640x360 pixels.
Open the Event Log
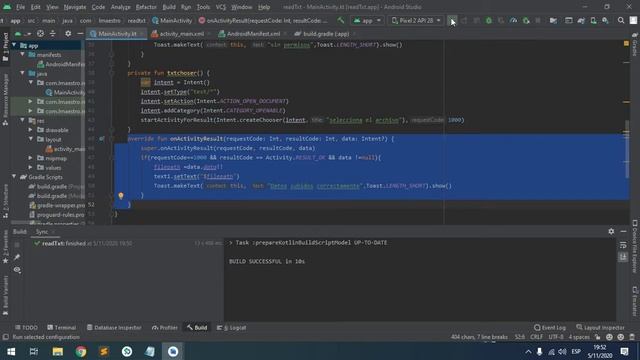click(x=550, y=327)
